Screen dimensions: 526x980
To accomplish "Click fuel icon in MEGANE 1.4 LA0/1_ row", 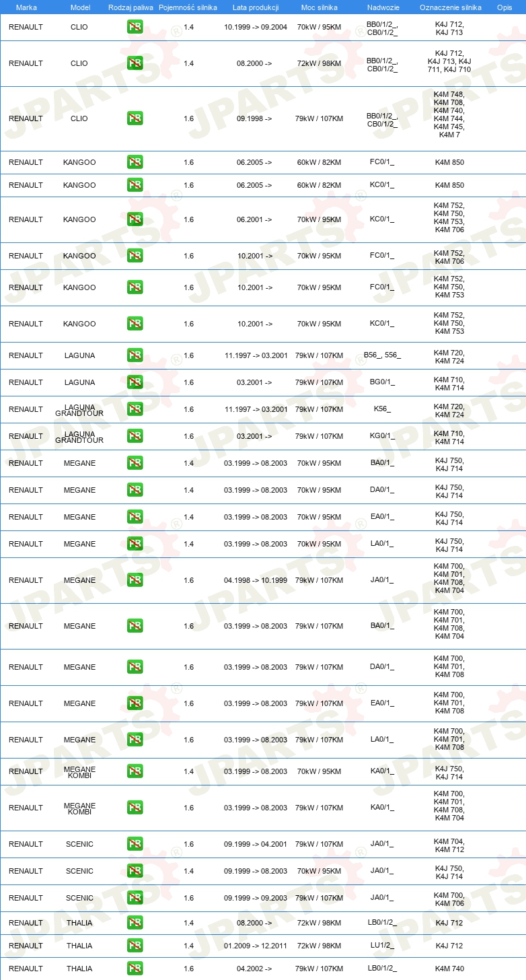I will tap(135, 544).
